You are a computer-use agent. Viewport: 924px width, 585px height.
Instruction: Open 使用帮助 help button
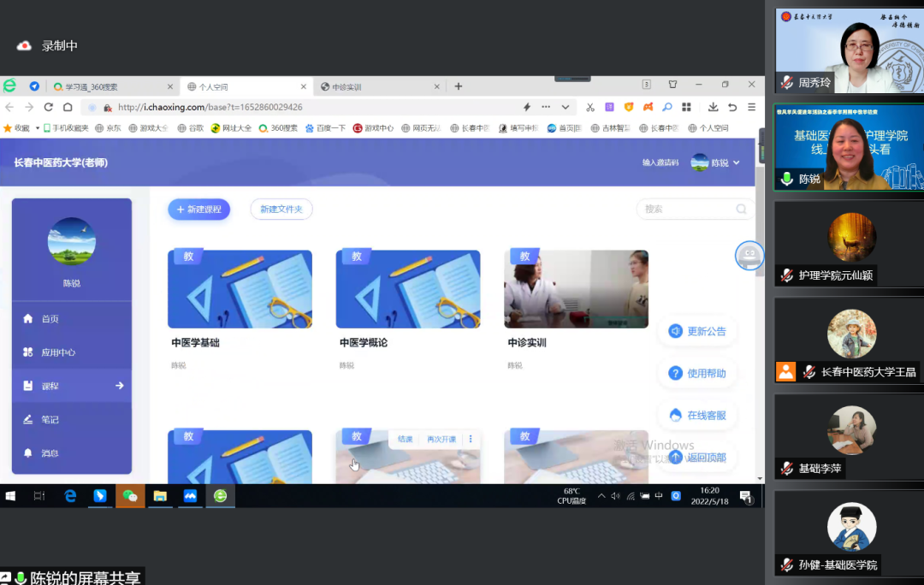pos(697,374)
